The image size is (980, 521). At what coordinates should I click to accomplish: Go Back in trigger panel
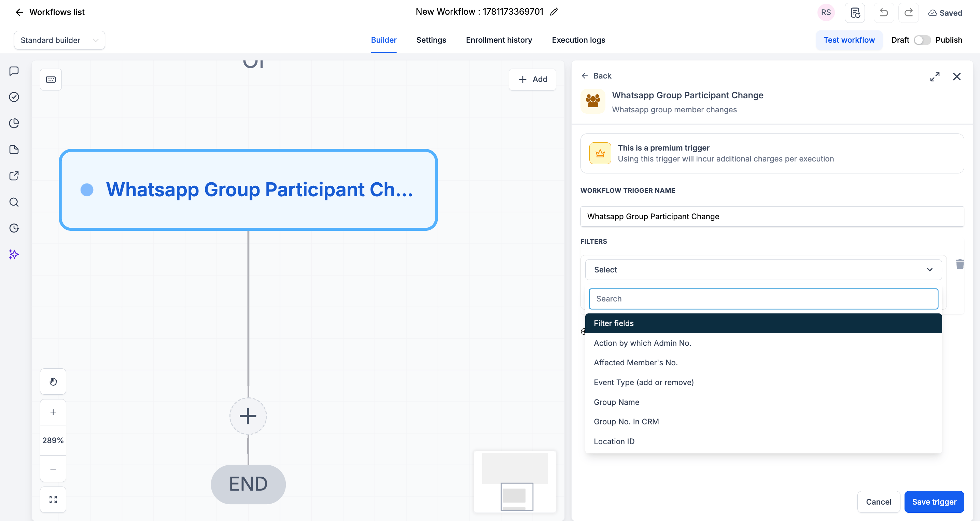596,76
